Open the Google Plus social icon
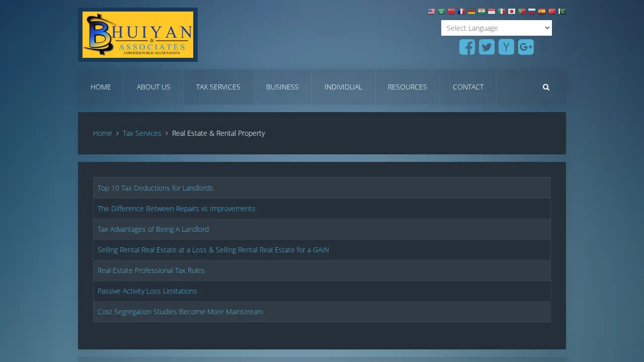The image size is (644, 362). click(526, 47)
